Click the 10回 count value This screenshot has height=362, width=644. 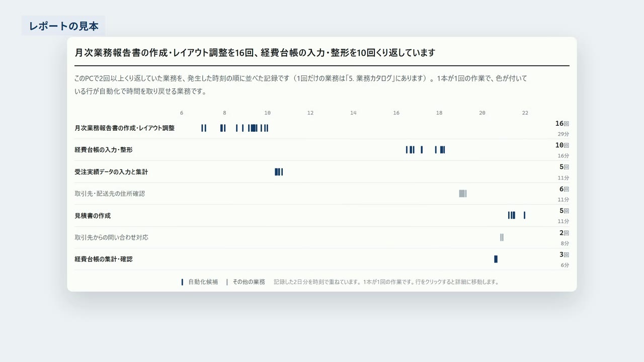point(562,145)
